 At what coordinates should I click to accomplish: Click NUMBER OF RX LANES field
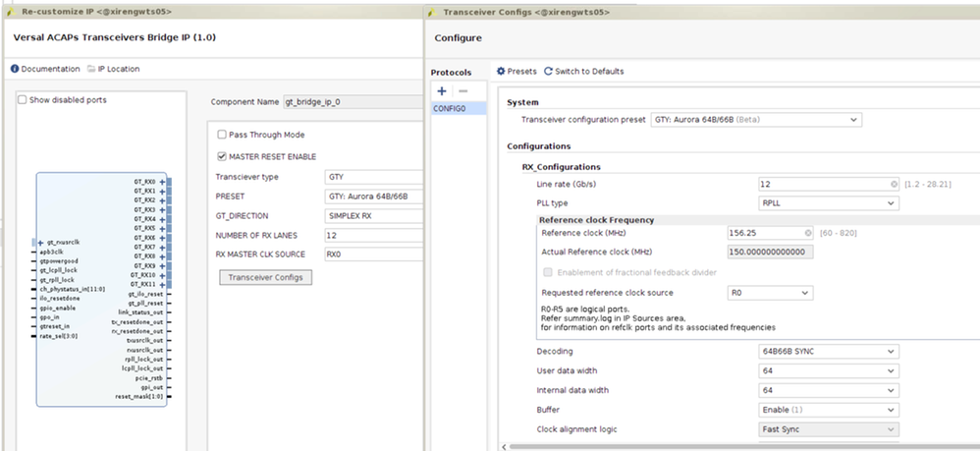click(374, 236)
